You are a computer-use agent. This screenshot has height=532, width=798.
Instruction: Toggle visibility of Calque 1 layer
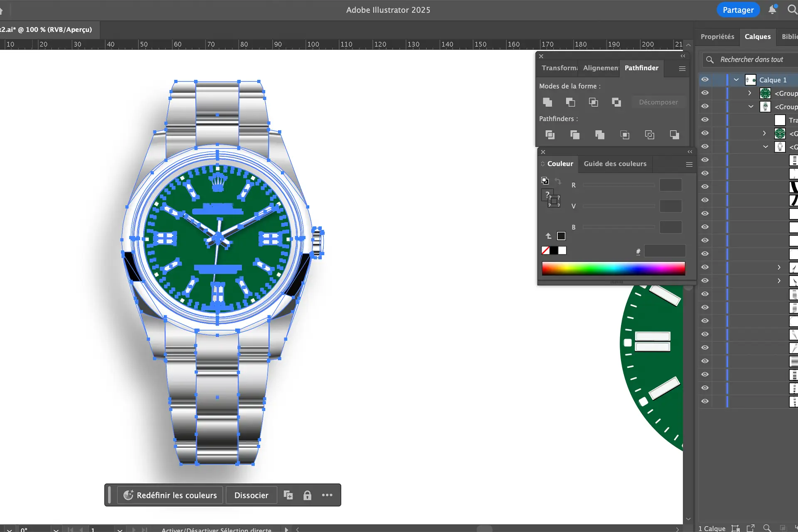tap(705, 79)
